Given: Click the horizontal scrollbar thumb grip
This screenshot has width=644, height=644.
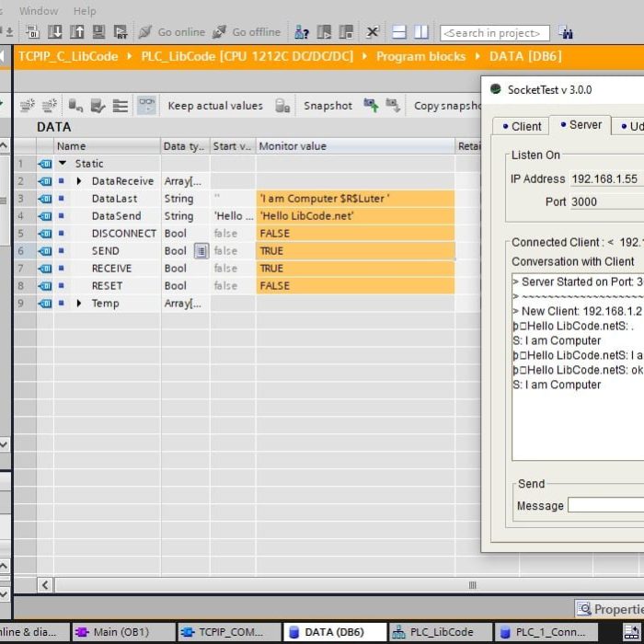Looking at the screenshot, I should click(x=472, y=585).
